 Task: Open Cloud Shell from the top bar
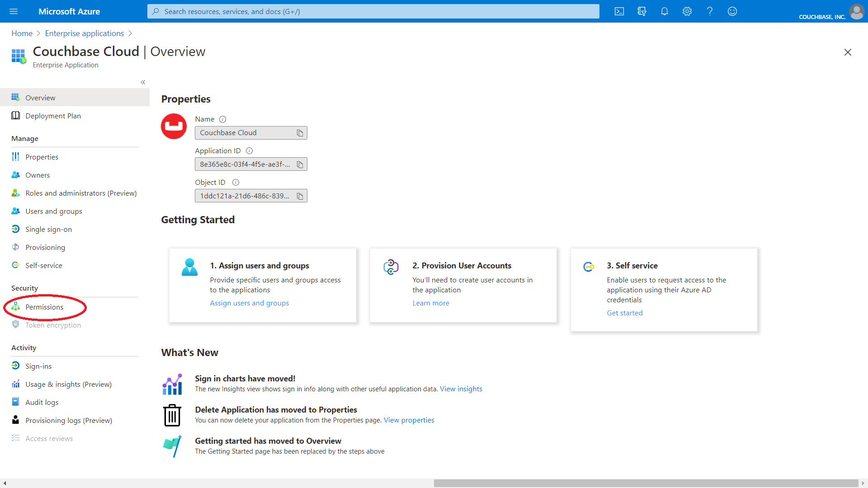coord(619,11)
